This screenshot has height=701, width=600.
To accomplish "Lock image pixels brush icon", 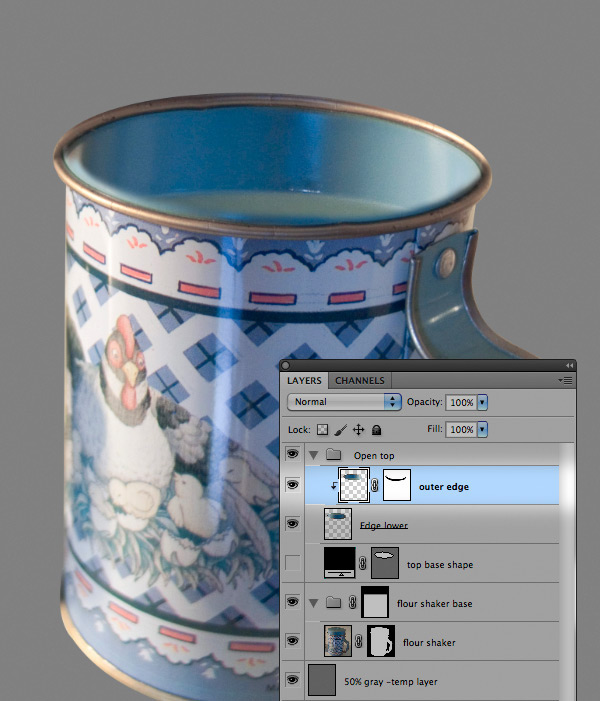I will tap(340, 430).
